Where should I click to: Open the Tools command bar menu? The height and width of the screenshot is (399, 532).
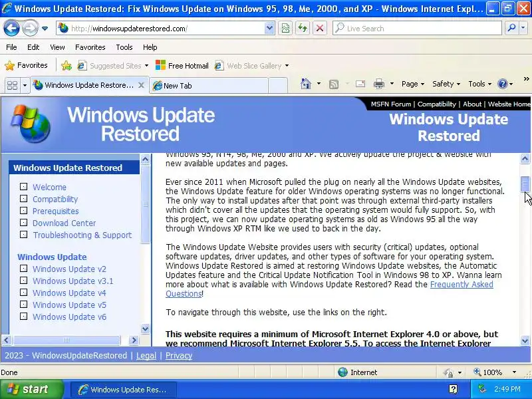coord(479,84)
